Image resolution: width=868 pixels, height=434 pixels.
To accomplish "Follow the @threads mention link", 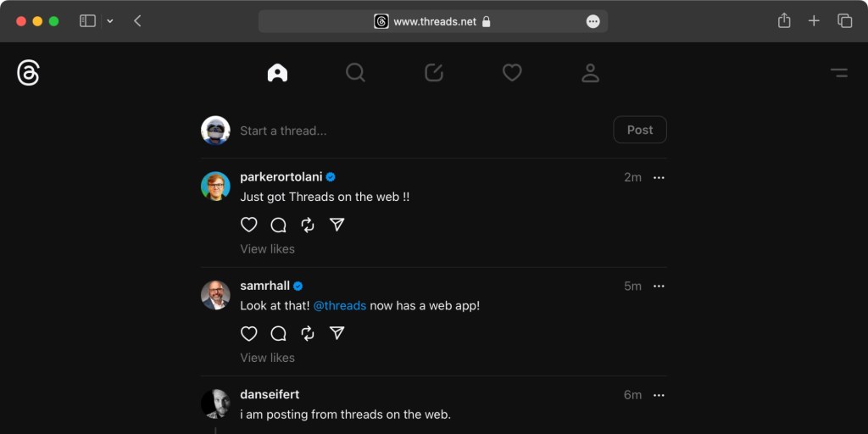I will 340,305.
